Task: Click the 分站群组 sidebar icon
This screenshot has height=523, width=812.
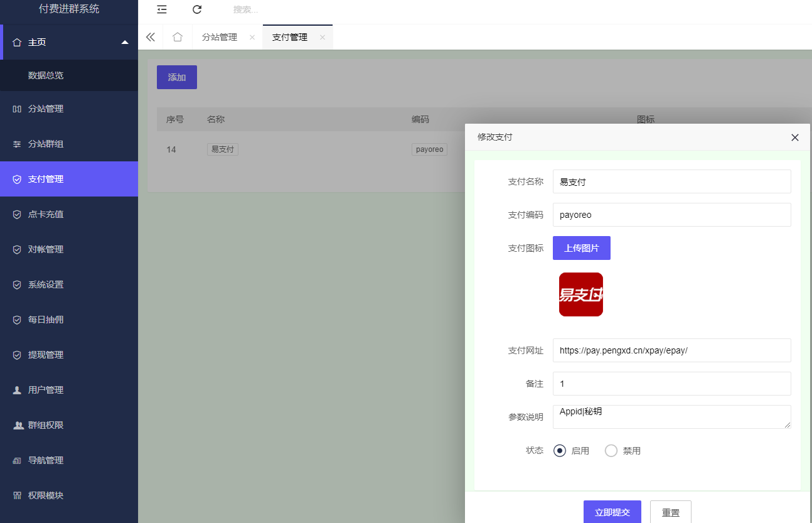Action: pyautogui.click(x=17, y=144)
